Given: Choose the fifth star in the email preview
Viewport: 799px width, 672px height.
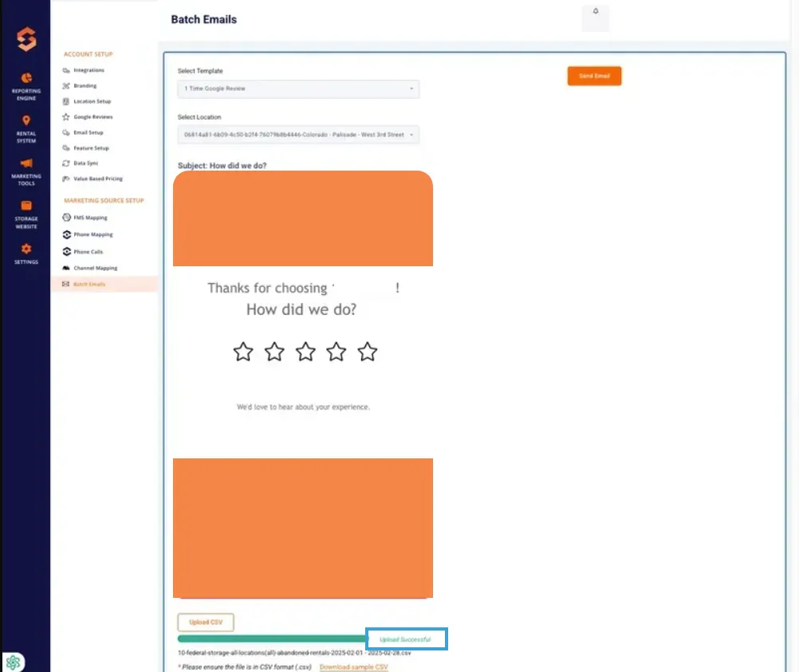Looking at the screenshot, I should click(x=368, y=352).
